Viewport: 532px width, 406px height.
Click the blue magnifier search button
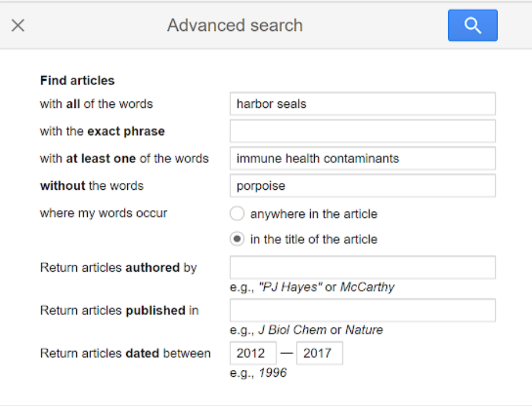472,25
